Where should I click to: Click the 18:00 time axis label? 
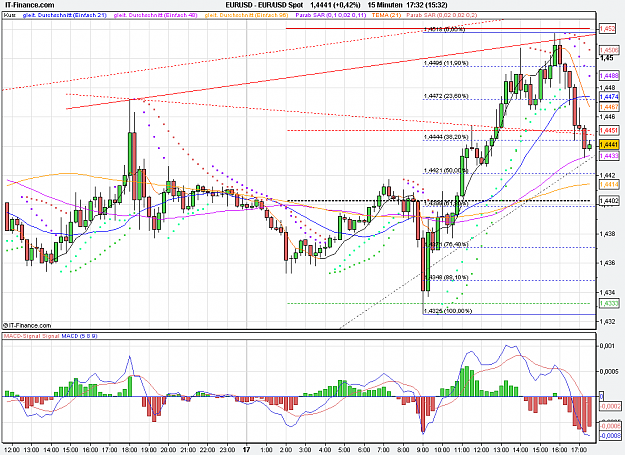[x=130, y=450]
